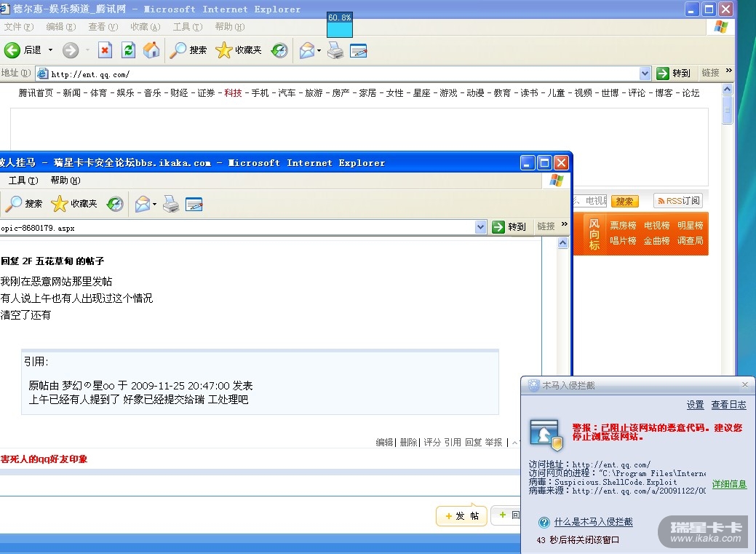Click 明星榜 in the orange 风向标 panel

click(x=690, y=226)
